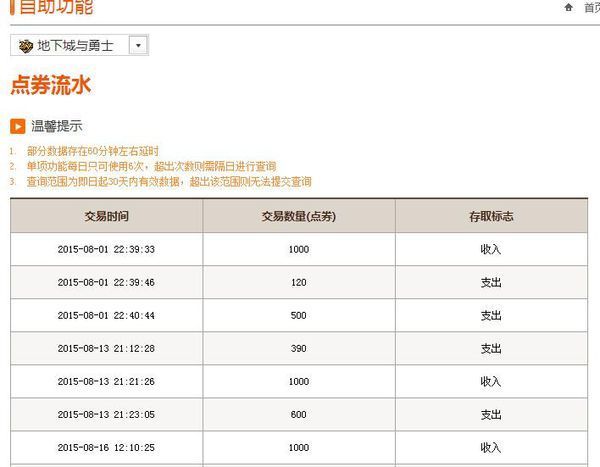This screenshot has height=467, width=600.
Task: Select the 地下城与勇士 game selector text
Action: [75, 46]
